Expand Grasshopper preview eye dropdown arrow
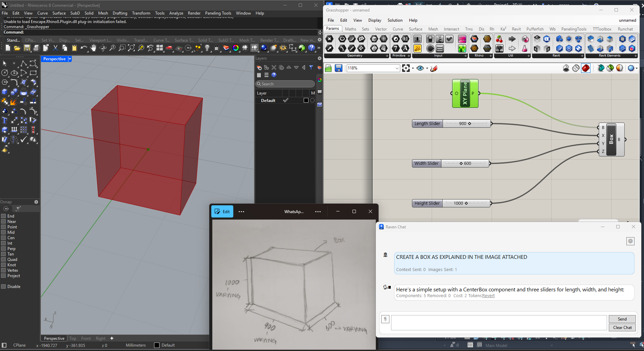This screenshot has width=644, height=351. pyautogui.click(x=427, y=68)
